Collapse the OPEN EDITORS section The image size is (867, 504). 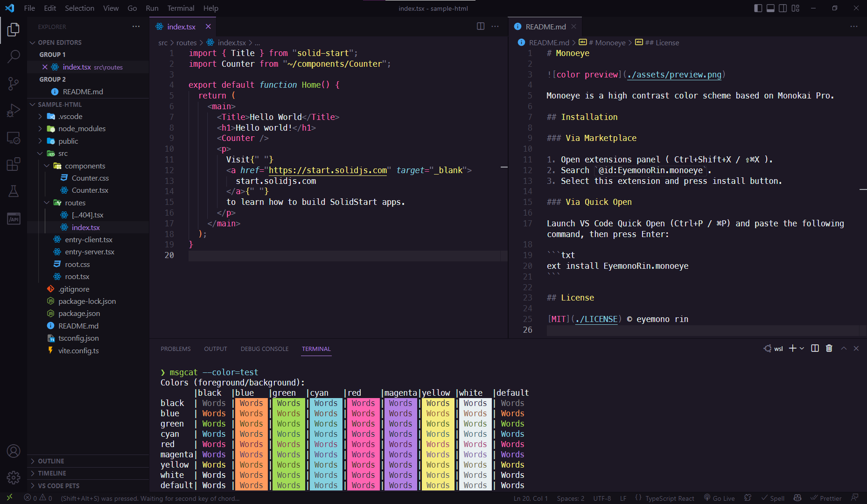click(88, 42)
